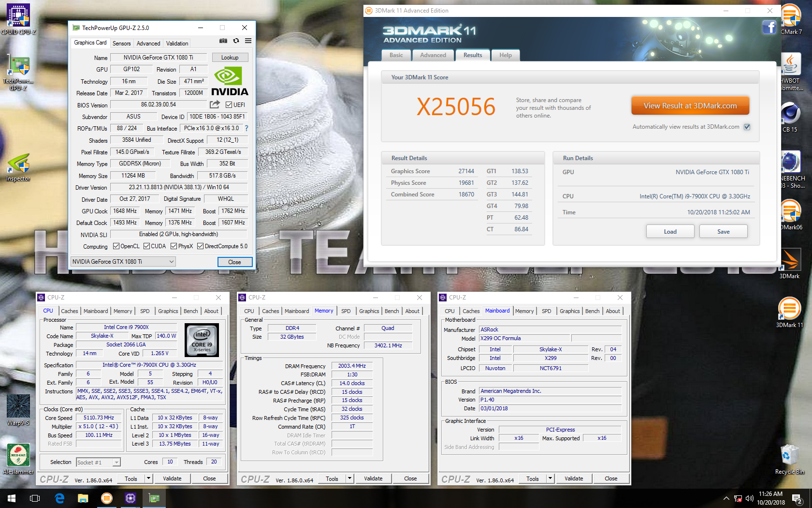Click the NVIDIA logo in GPU-Z
This screenshot has width=812, height=508.
coord(230,82)
